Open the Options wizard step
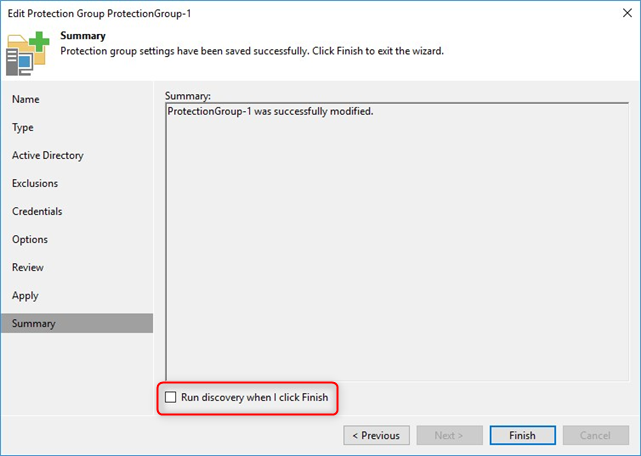Viewport: 641px width, 456px height. [x=30, y=240]
